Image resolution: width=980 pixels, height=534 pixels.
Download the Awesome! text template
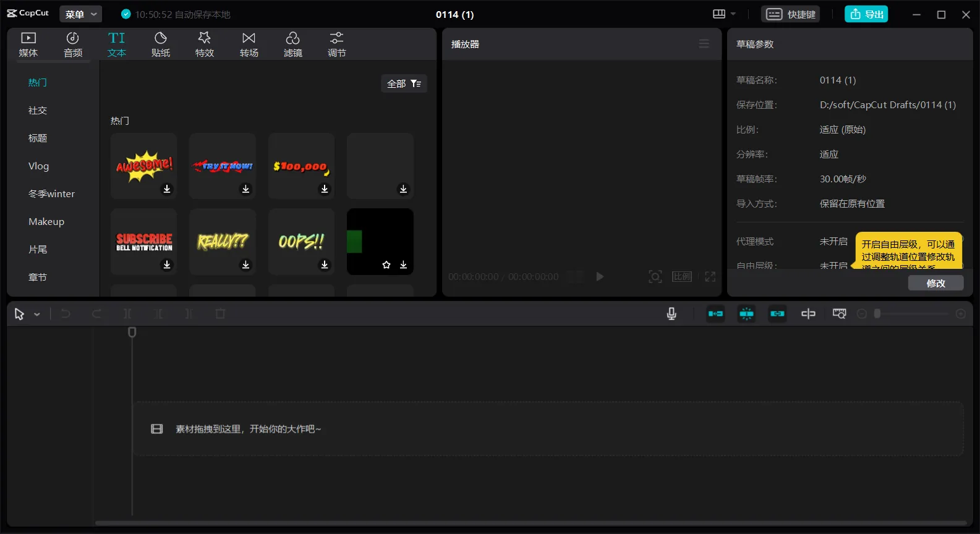(x=167, y=189)
